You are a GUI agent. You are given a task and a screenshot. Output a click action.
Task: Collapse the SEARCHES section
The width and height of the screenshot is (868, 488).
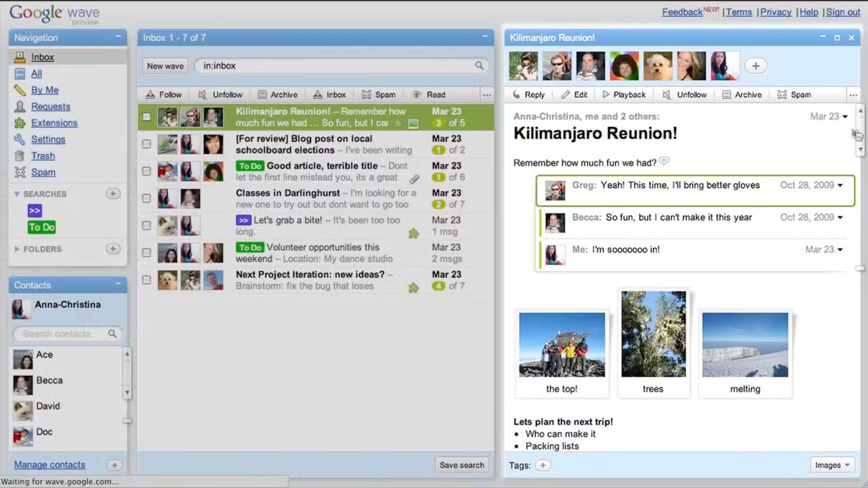[x=17, y=194]
